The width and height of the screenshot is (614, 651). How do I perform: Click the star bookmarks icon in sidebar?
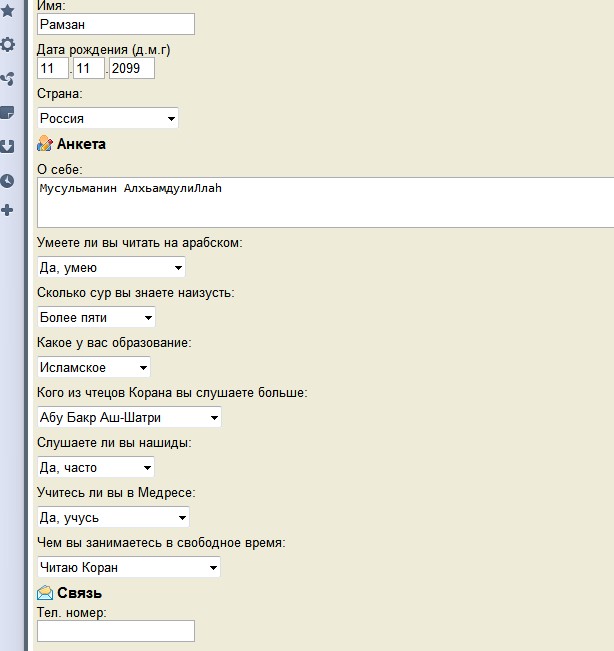point(8,10)
